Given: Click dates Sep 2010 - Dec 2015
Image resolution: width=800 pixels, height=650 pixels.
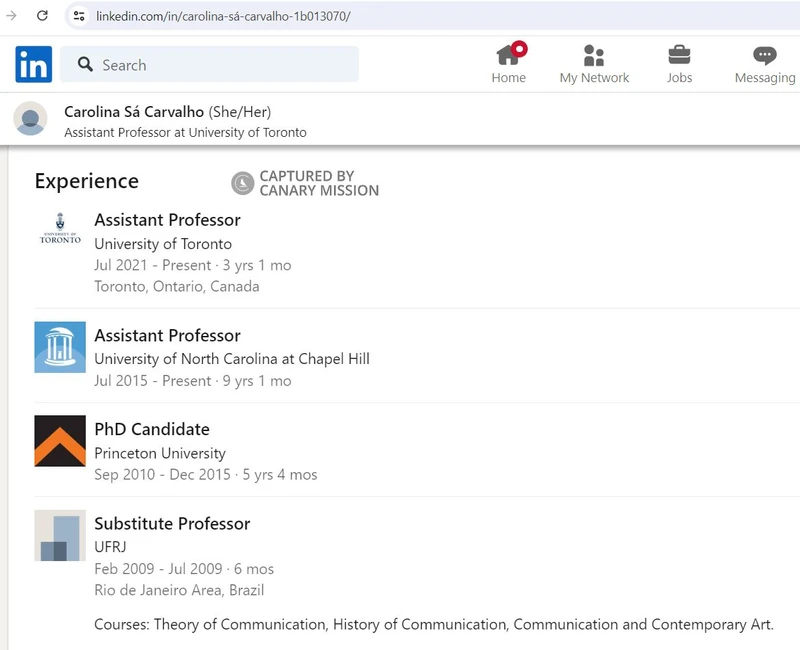Looking at the screenshot, I should click(162, 474).
